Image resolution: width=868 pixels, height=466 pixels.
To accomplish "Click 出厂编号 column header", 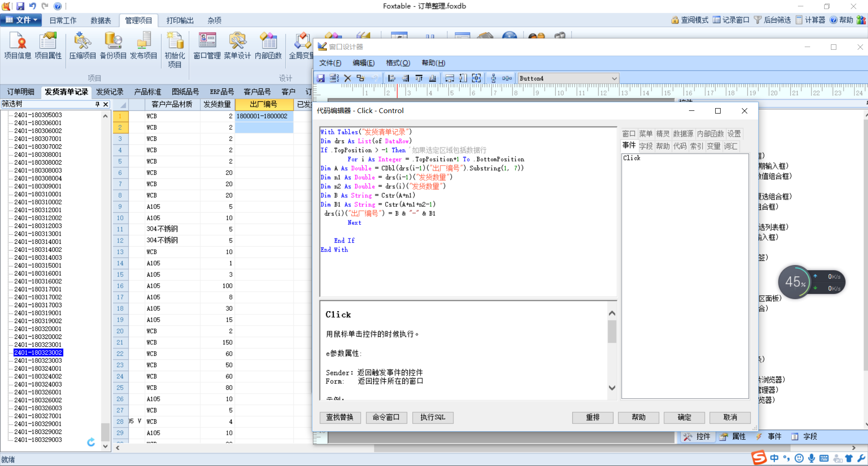I will pyautogui.click(x=264, y=105).
